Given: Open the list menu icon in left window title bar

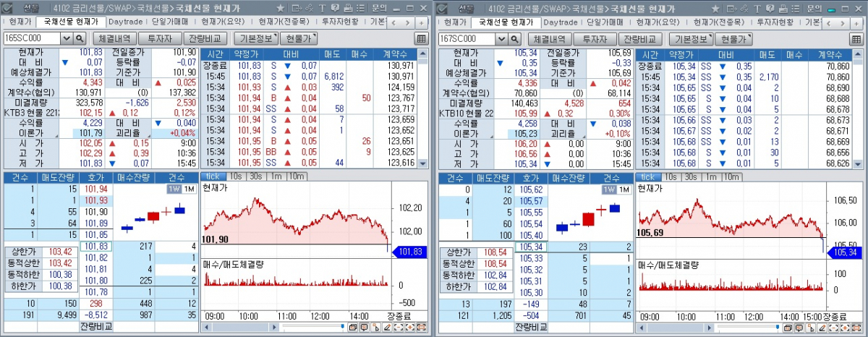Looking at the screenshot, I should [360, 8].
